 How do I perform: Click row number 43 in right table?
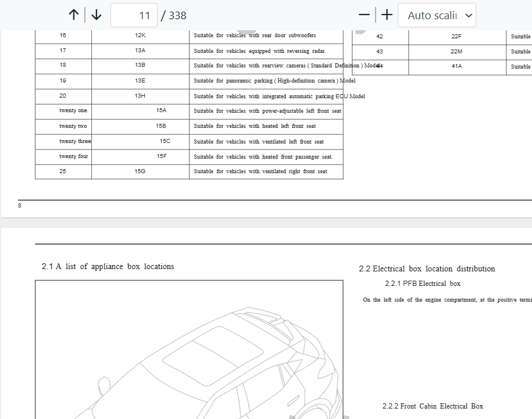[x=380, y=52]
